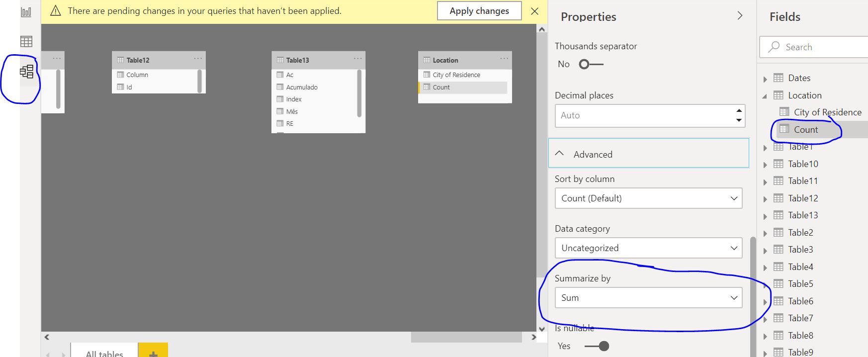Collapse the Location table in Fields
This screenshot has height=357, width=868.
(765, 96)
